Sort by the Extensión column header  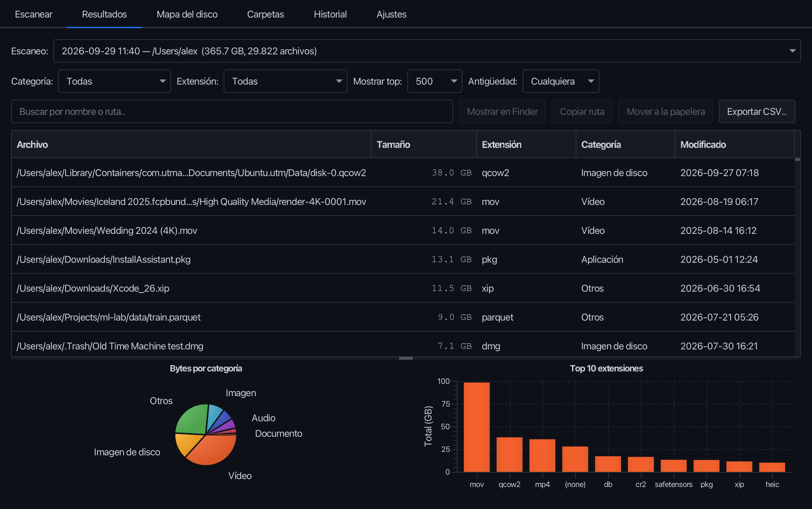pos(526,144)
